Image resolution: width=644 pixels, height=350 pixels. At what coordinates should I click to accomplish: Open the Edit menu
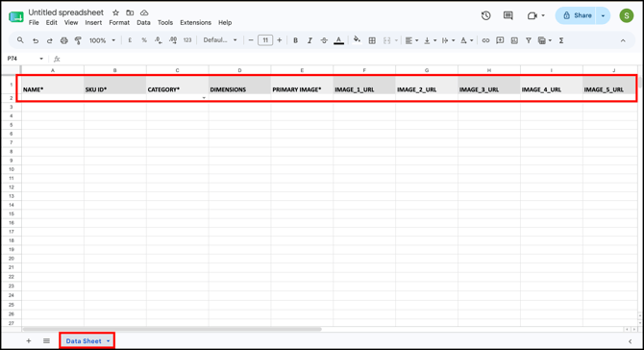(51, 22)
